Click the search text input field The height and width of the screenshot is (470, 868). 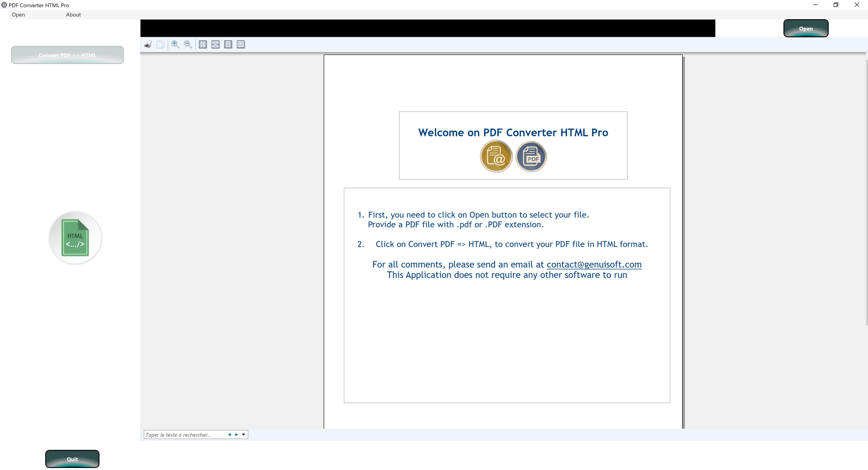tap(184, 435)
